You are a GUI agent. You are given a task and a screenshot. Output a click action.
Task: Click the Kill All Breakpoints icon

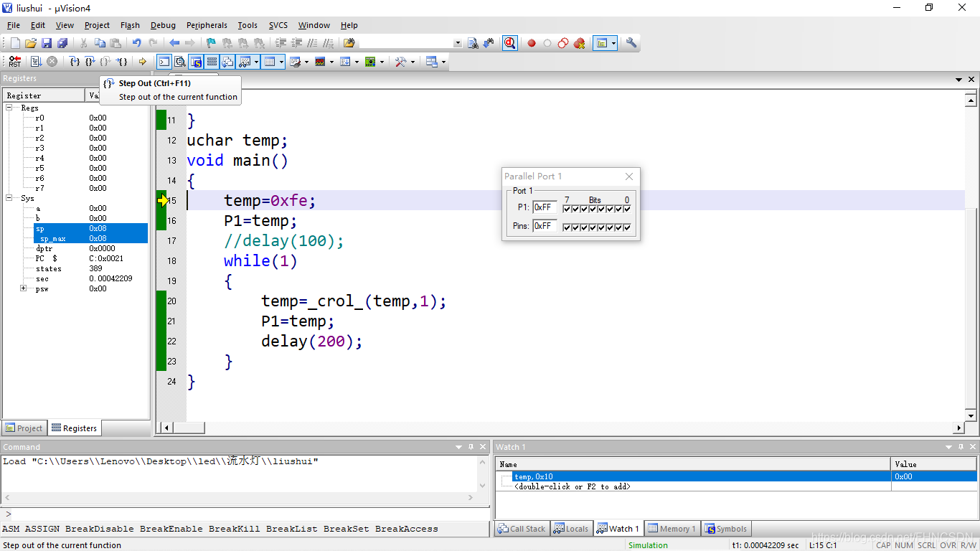point(579,43)
